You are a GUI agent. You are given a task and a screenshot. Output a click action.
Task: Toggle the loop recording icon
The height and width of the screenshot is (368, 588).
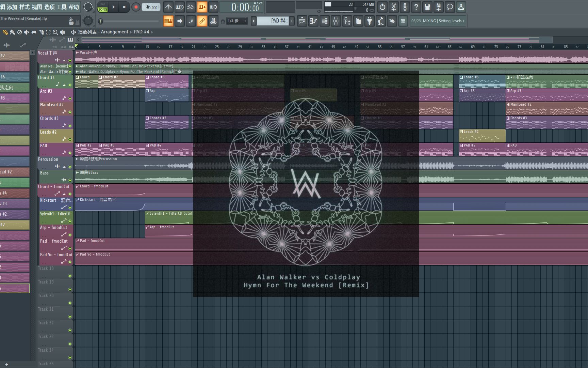tap(213, 7)
